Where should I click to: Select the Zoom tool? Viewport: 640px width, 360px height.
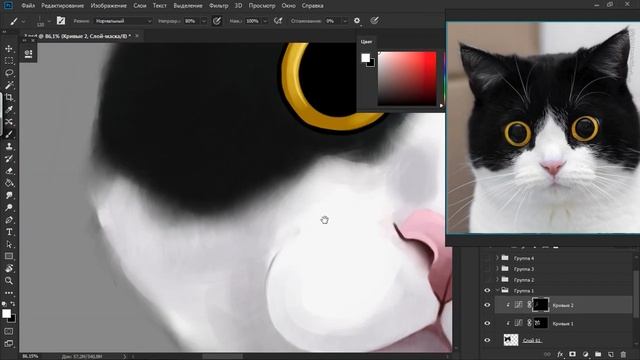coord(9,281)
